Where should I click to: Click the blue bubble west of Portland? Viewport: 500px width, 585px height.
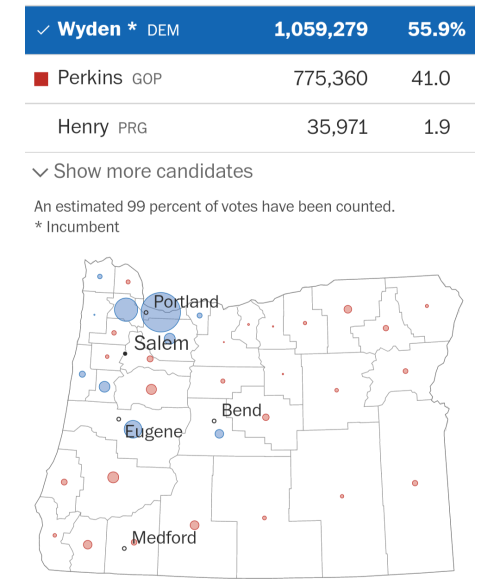126,310
